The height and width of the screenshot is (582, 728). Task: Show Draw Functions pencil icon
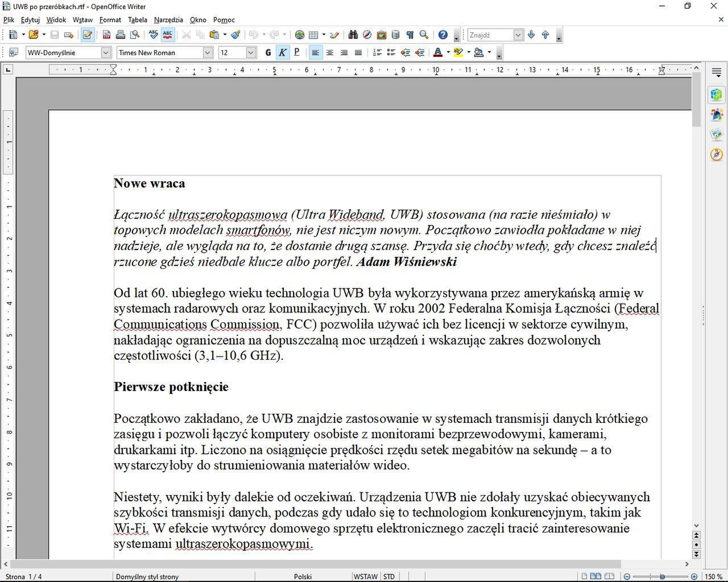(x=334, y=35)
